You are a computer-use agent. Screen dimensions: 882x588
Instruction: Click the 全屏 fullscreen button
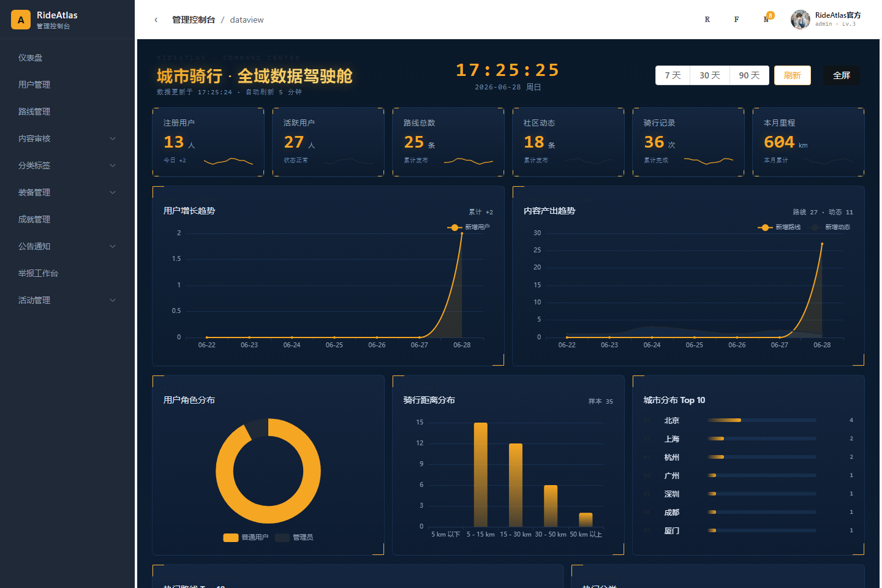pos(842,75)
